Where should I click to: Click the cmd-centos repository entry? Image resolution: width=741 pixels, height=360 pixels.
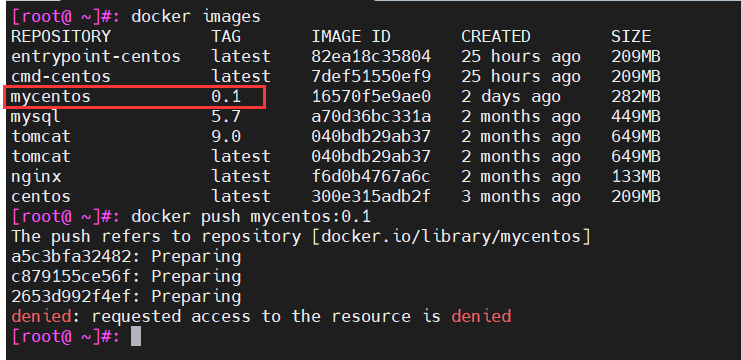[x=61, y=77]
